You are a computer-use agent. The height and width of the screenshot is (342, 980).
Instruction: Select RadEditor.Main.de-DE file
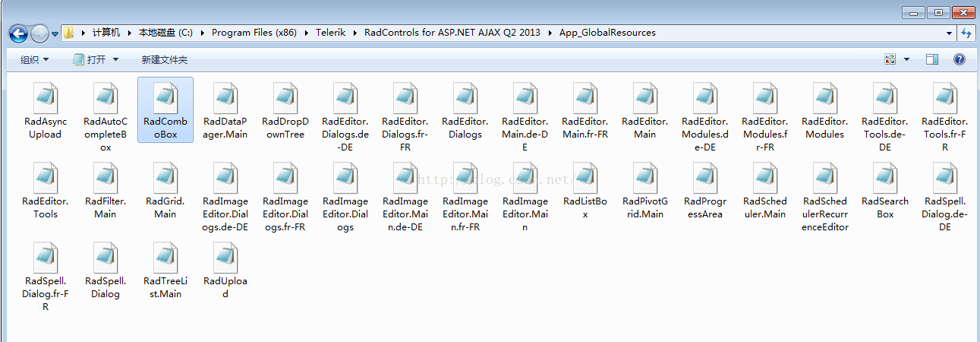point(525,116)
